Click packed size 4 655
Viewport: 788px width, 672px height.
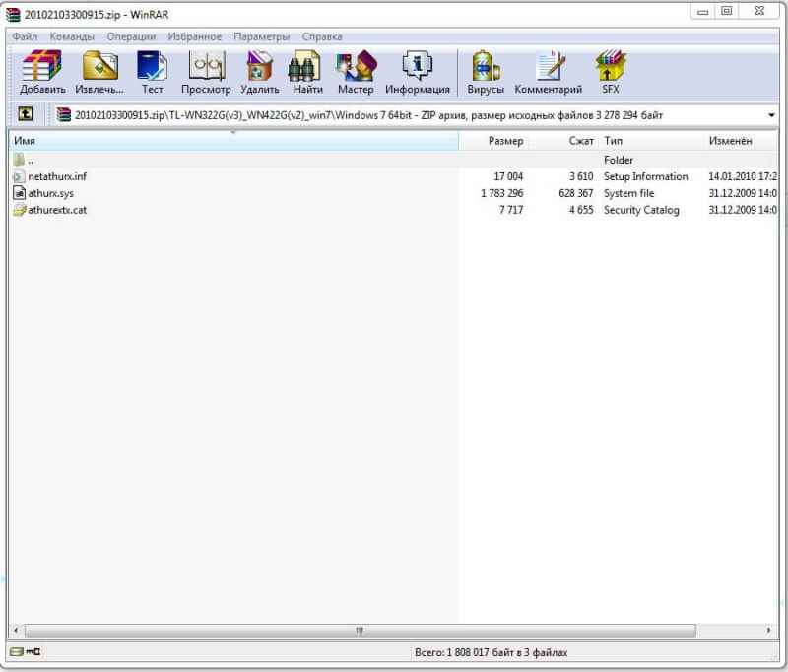click(x=581, y=210)
